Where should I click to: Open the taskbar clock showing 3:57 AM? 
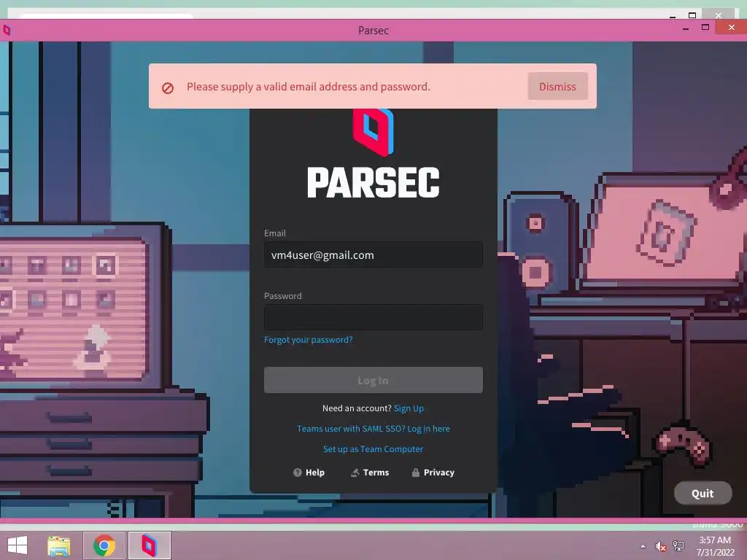tap(715, 546)
